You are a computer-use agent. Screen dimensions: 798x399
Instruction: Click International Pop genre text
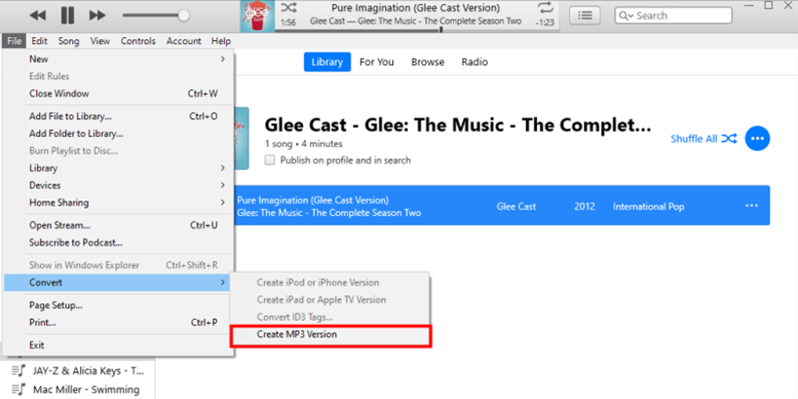tap(648, 207)
